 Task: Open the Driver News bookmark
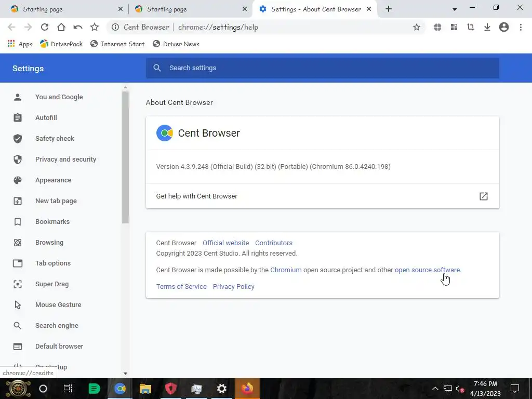point(176,44)
